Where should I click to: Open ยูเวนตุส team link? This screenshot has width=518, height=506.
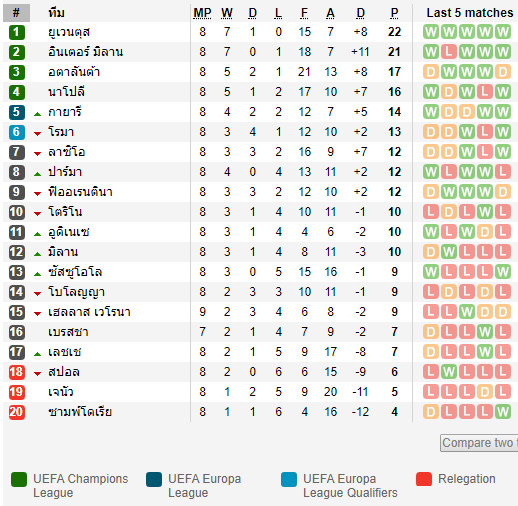coord(69,32)
